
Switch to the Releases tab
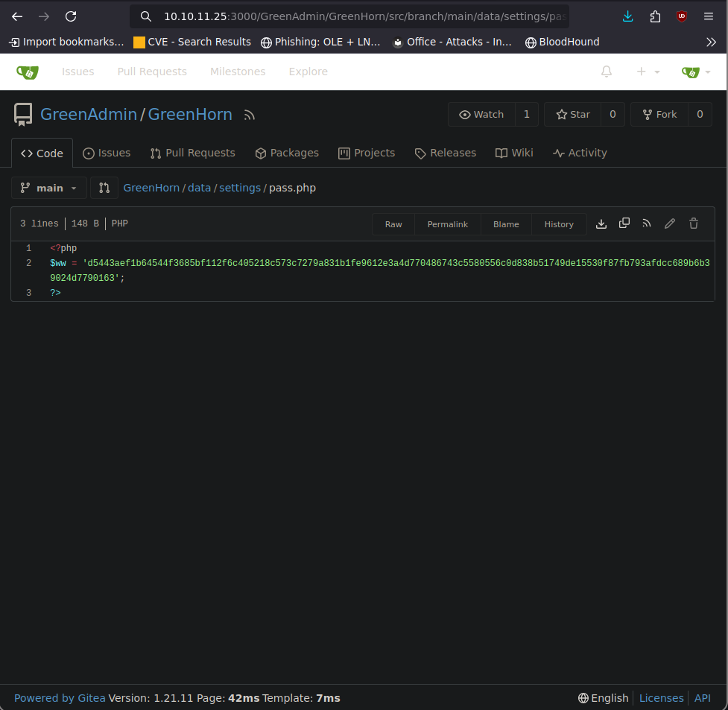(446, 153)
